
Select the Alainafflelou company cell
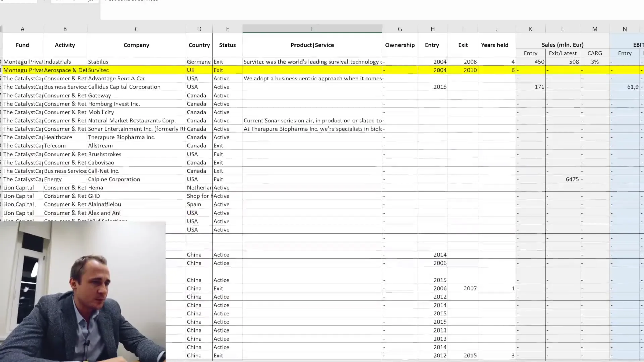pos(136,204)
